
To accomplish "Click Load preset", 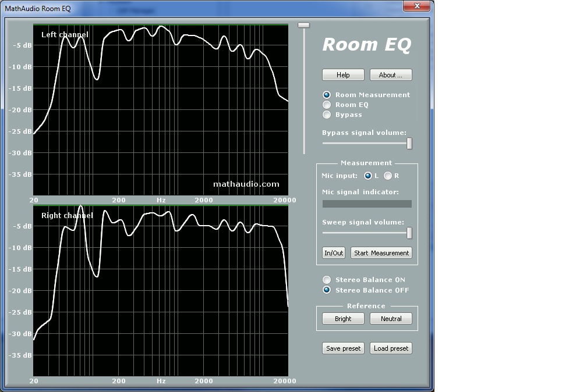I will point(391,348).
